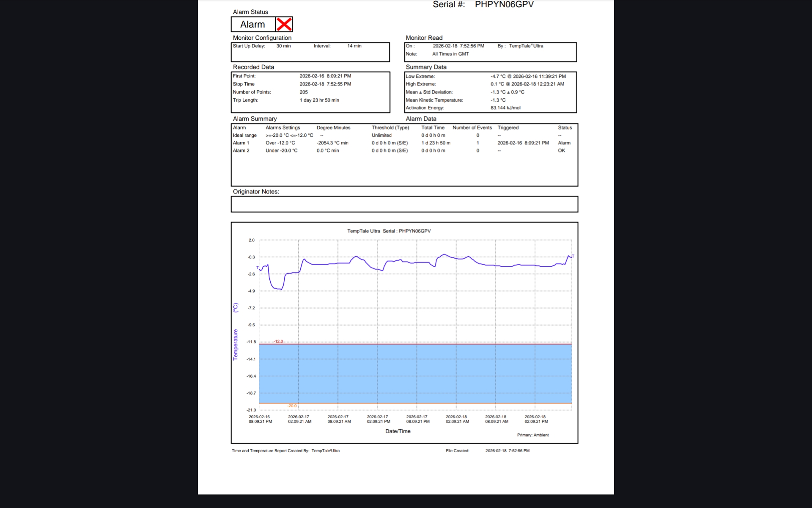Screen dimensions: 812x508
Task: Click the red -12.0 threshold label
Action: 278,341
